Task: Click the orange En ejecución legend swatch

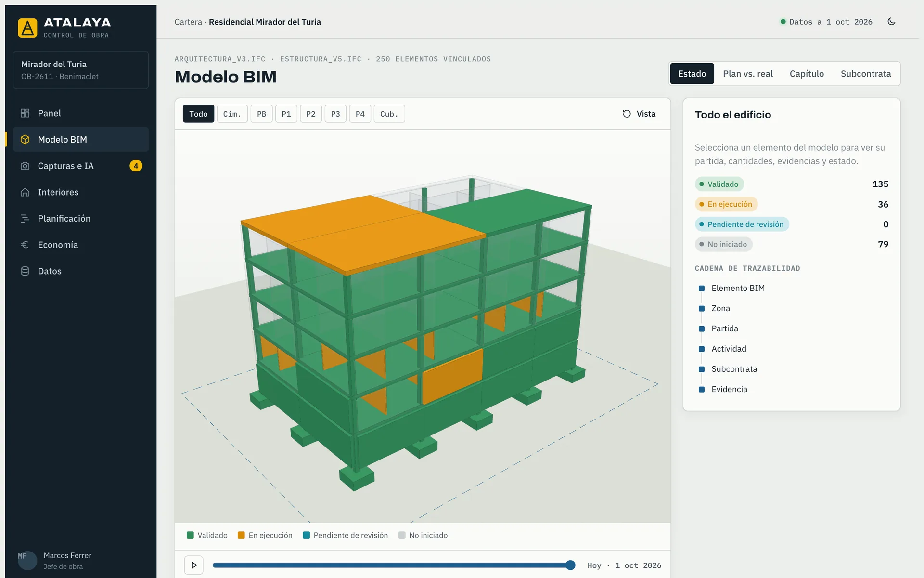Action: (x=241, y=535)
